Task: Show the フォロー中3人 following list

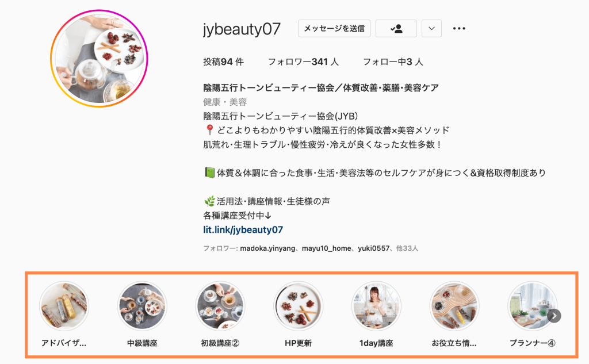Action: (393, 62)
